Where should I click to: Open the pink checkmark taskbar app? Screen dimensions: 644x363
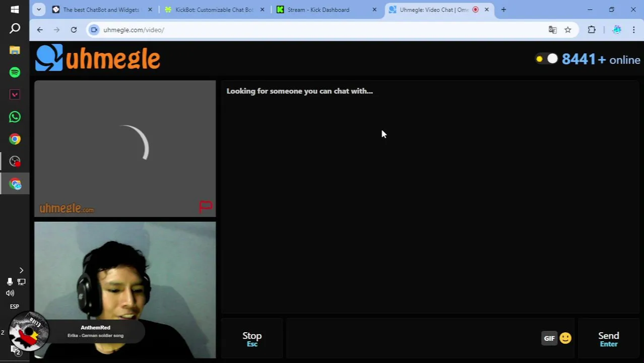(15, 95)
